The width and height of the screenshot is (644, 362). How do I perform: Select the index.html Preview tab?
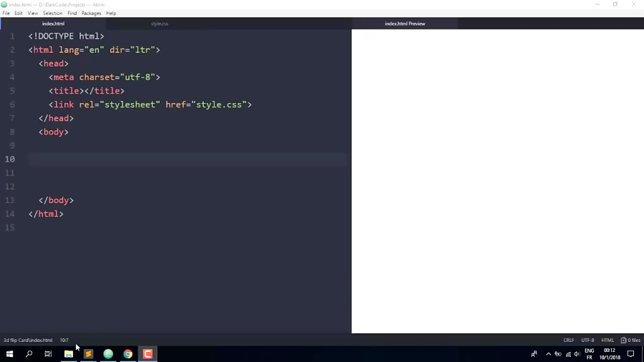coord(405,24)
